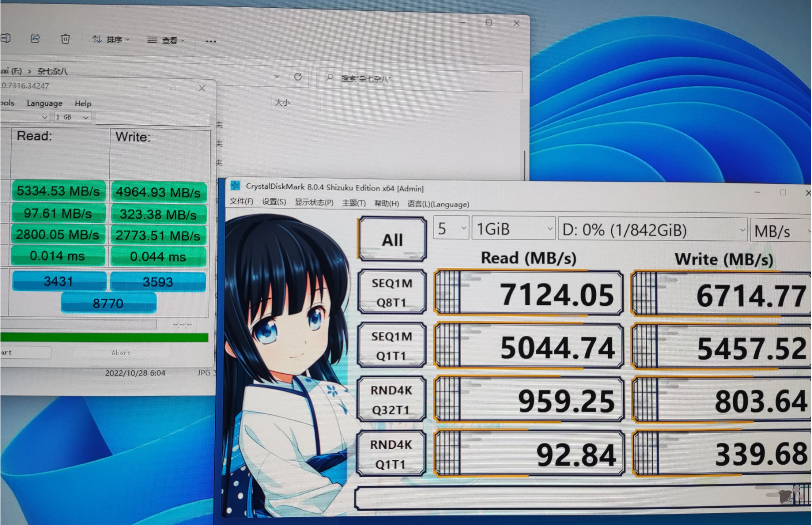The height and width of the screenshot is (525, 812).
Task: Open the 主题(T) theme menu
Action: [354, 203]
